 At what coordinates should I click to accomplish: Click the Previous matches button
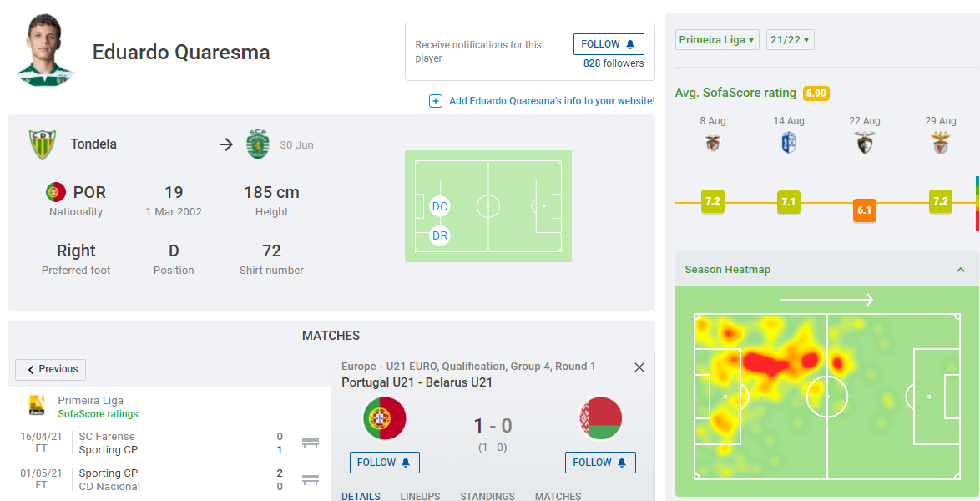(51, 369)
